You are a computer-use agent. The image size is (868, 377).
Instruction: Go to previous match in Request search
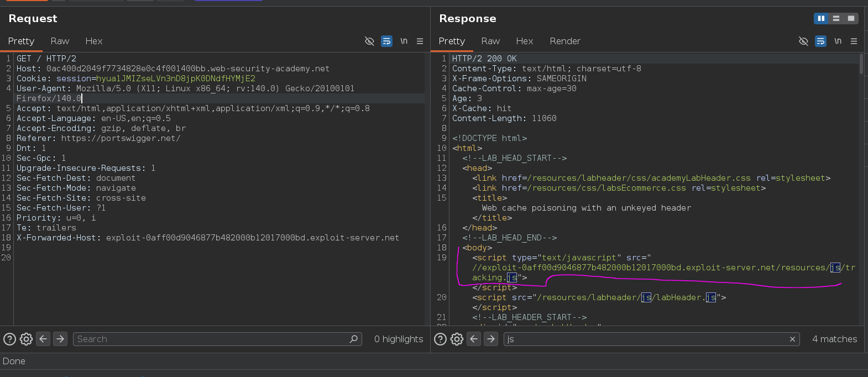click(43, 338)
